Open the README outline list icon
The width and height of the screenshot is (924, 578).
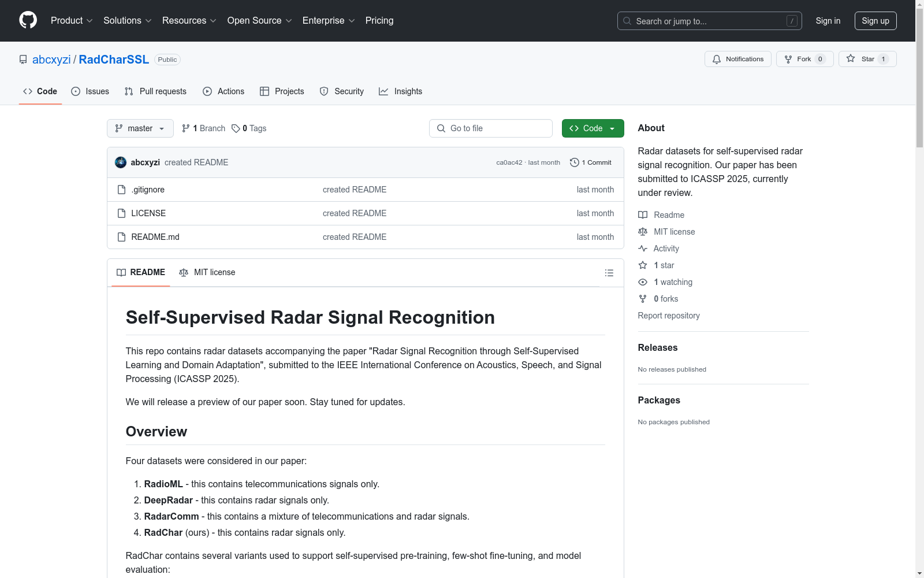[609, 273]
